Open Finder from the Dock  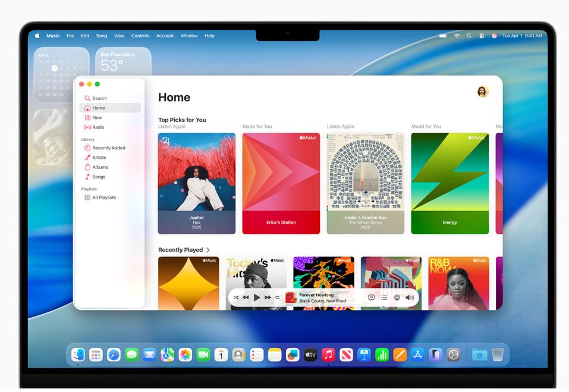[x=78, y=355]
